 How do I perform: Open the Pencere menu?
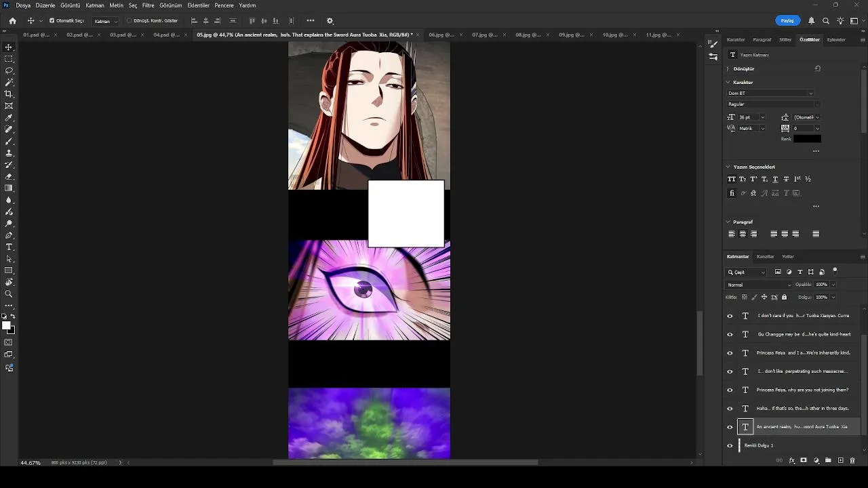pos(224,5)
